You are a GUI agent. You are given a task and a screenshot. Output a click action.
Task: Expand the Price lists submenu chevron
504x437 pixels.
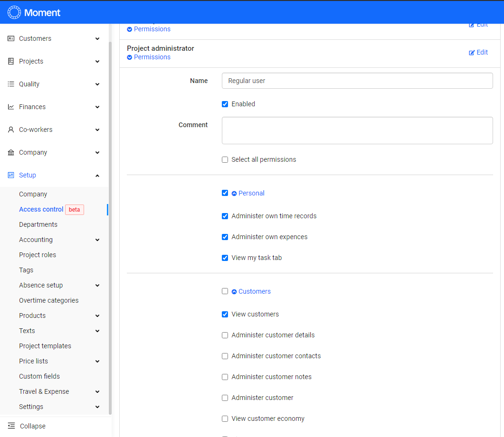click(97, 361)
